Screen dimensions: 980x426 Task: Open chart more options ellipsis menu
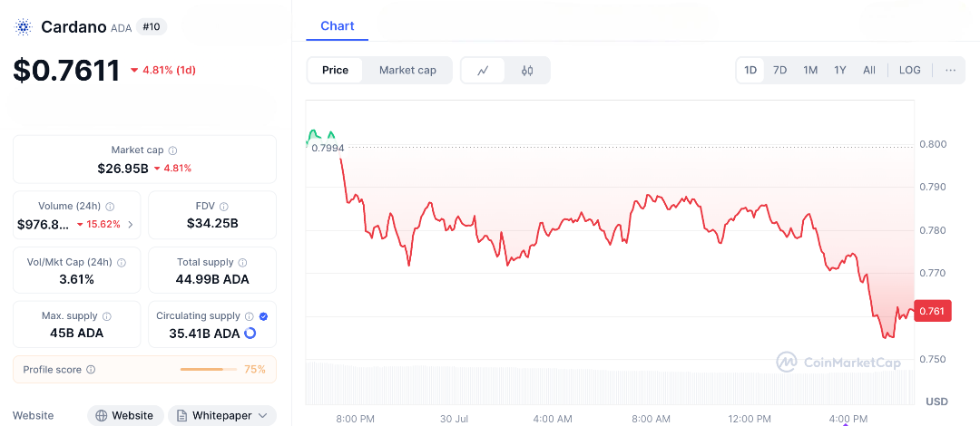pyautogui.click(x=950, y=71)
